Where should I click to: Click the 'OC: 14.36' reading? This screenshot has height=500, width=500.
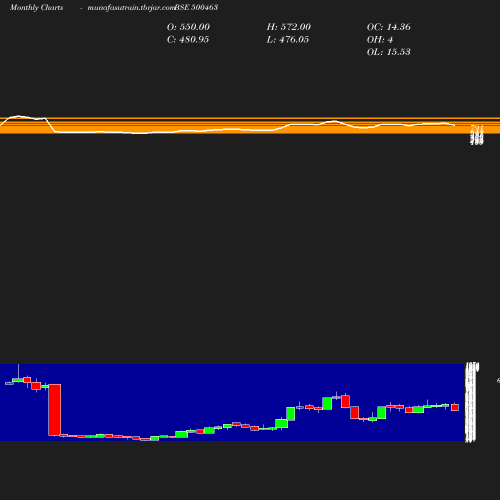click(388, 27)
